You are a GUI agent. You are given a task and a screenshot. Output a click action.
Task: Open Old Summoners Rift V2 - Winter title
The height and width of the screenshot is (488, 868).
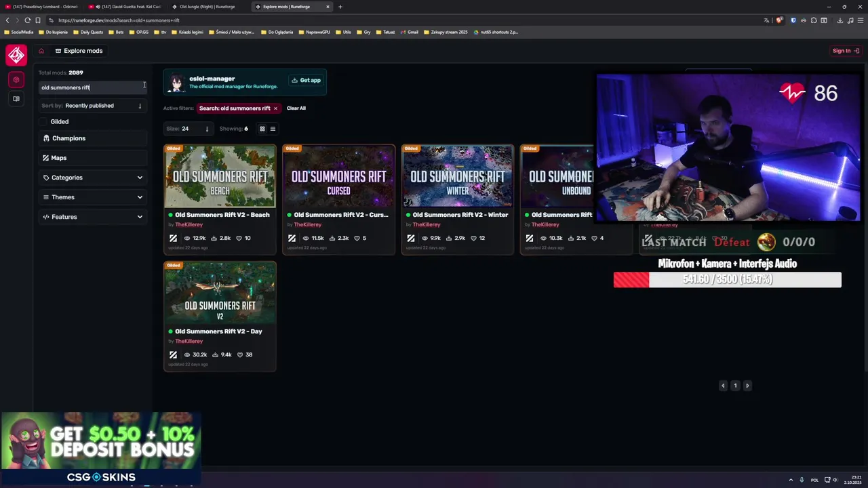pos(460,215)
